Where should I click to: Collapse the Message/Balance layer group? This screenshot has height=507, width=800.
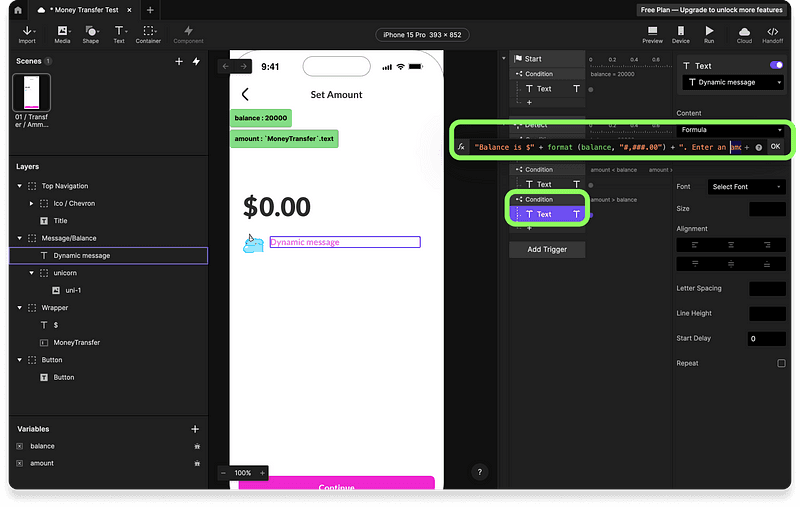19,238
